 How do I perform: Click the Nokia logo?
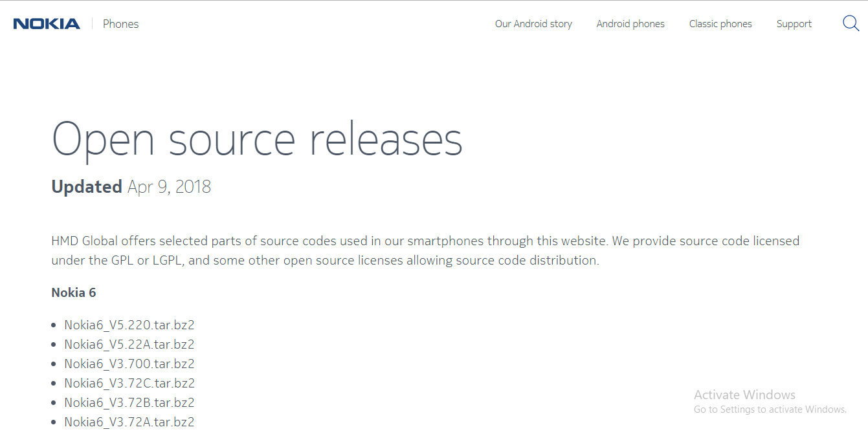(47, 24)
